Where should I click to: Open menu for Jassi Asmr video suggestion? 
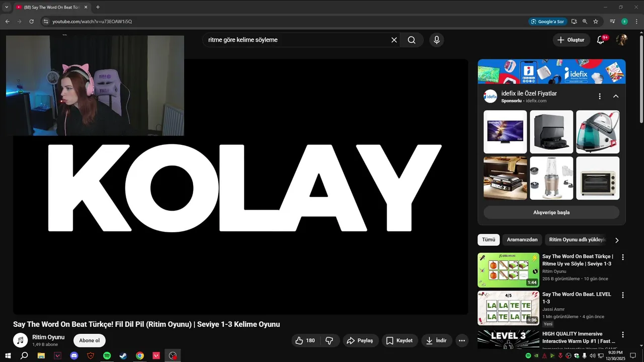[x=623, y=295]
